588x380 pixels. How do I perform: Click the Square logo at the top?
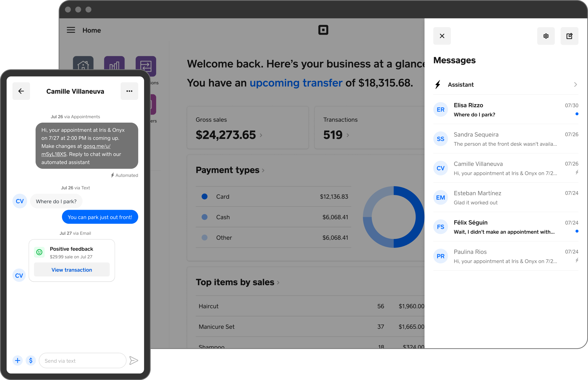pyautogui.click(x=323, y=30)
